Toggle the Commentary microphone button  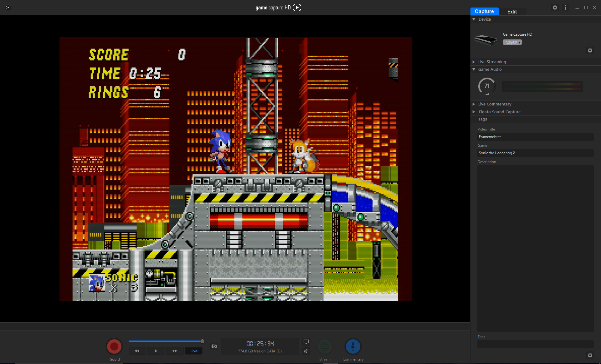point(353,346)
